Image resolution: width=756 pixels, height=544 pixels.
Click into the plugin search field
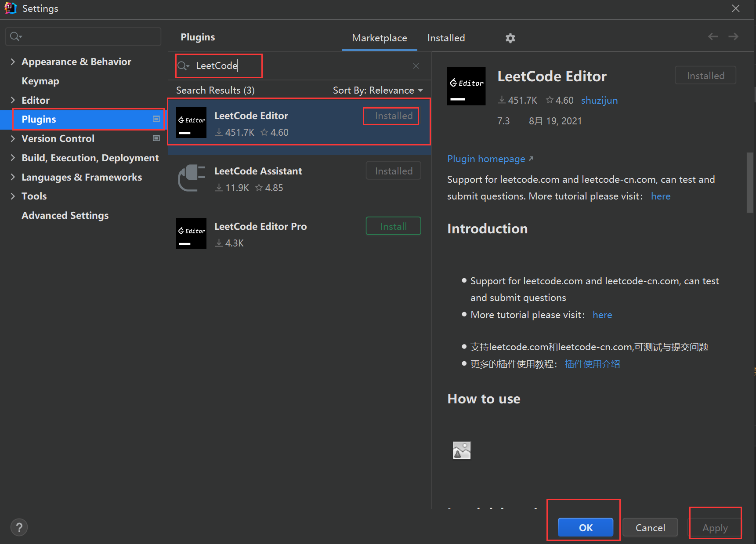[299, 66]
